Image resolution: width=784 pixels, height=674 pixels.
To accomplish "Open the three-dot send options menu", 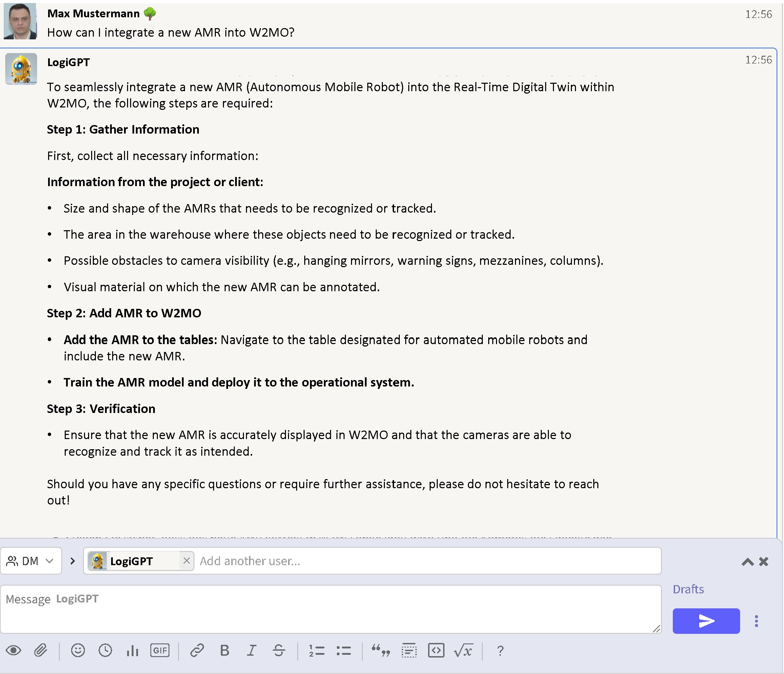I will point(756,621).
